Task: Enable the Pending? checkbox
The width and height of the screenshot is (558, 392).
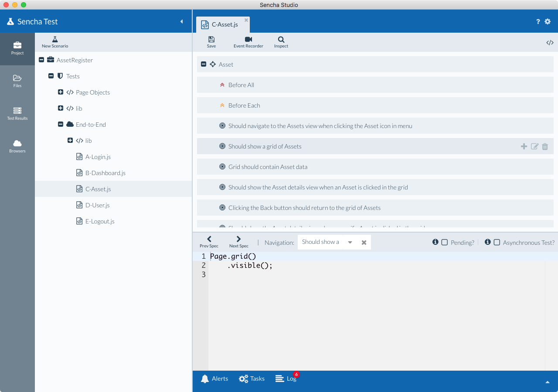Action: click(x=445, y=243)
